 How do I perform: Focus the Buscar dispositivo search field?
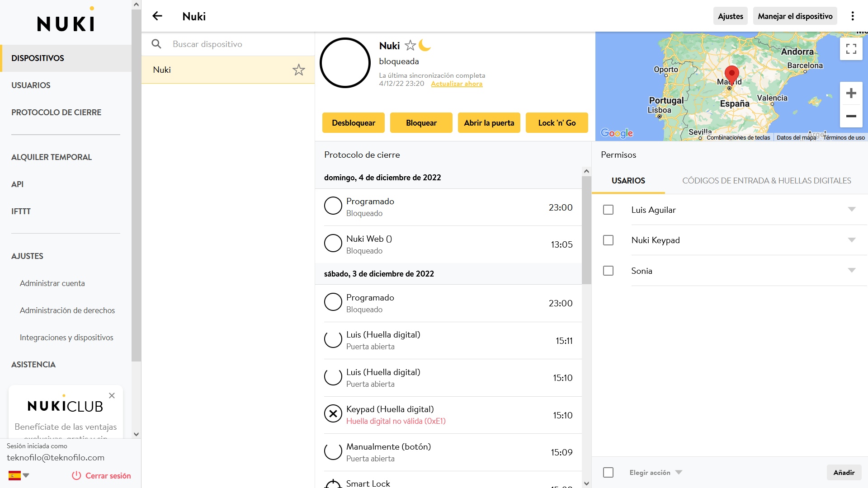240,44
